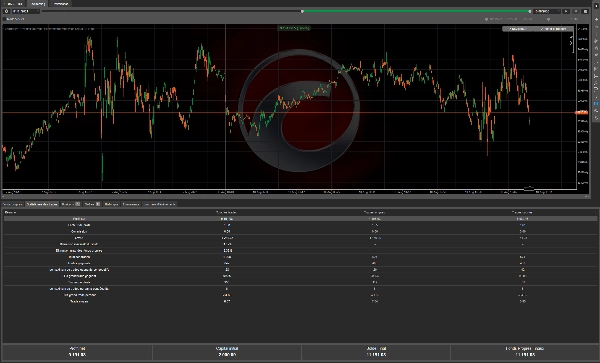Open the start date dropdown in backtest bar
The height and width of the screenshot is (363, 600).
(25, 11)
